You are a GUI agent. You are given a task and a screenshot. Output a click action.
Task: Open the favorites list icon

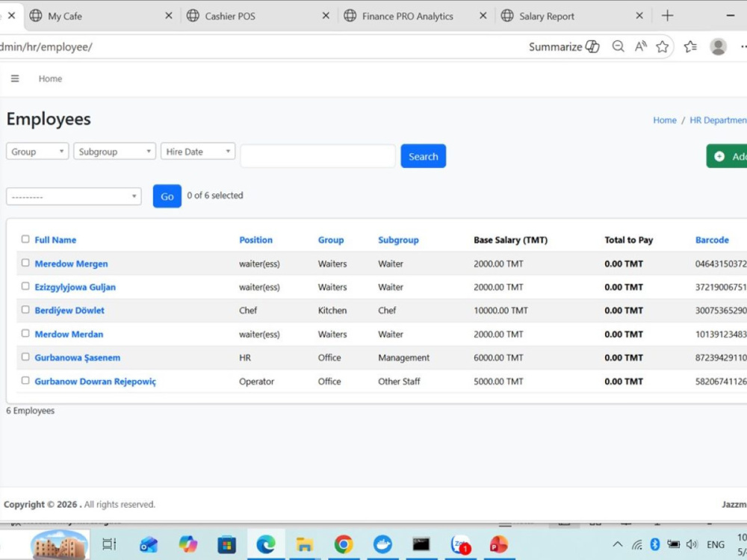(x=690, y=46)
